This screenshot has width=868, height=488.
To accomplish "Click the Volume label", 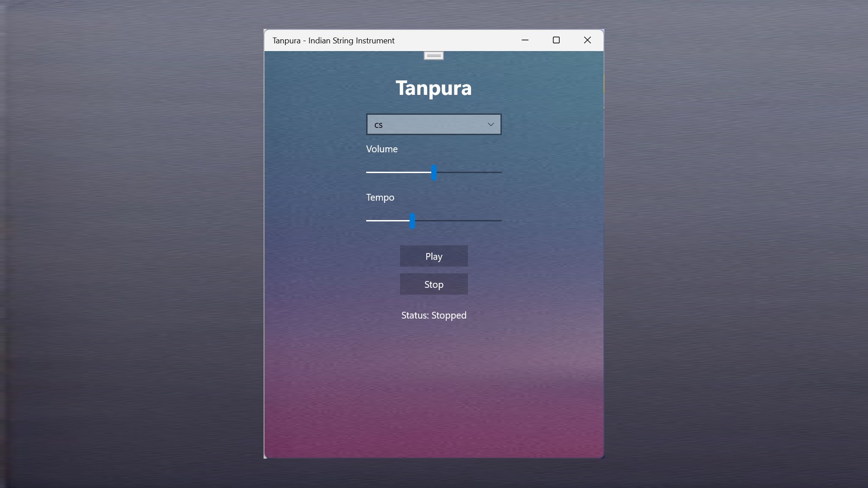I will point(382,149).
